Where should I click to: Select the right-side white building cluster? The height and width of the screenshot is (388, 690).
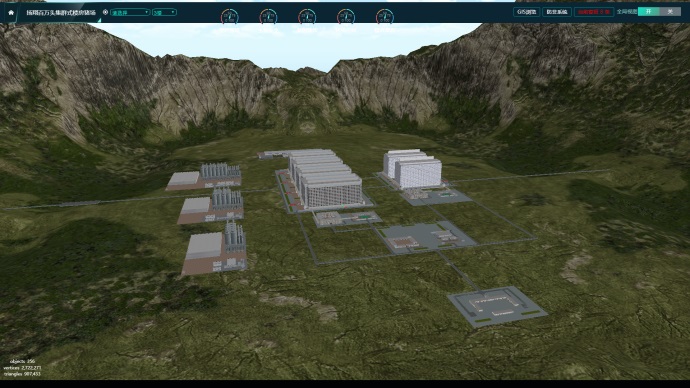click(x=412, y=169)
